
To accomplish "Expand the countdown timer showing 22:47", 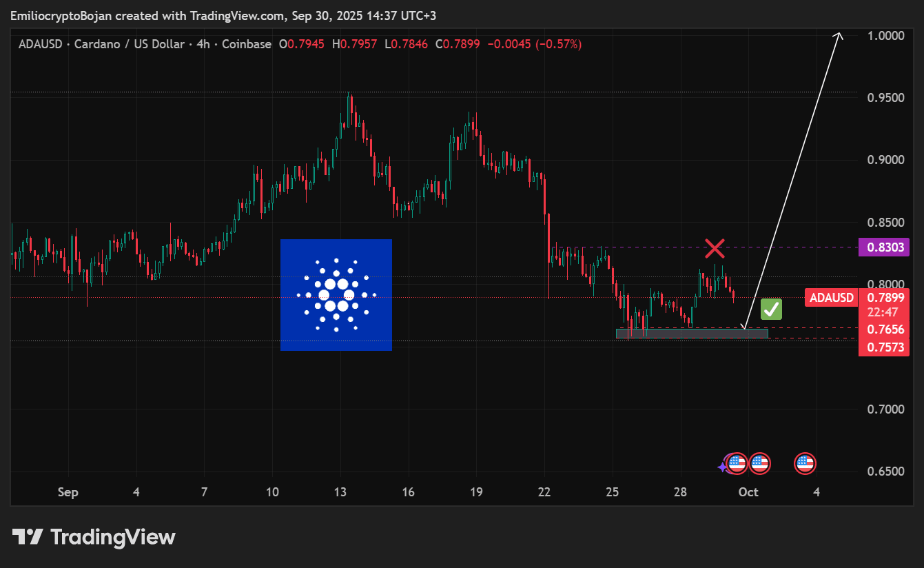I will [884, 312].
